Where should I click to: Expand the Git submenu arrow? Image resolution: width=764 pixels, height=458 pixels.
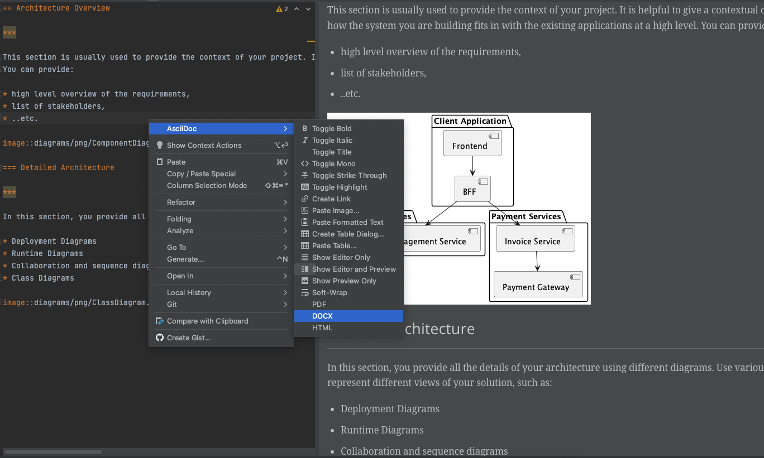click(x=286, y=305)
